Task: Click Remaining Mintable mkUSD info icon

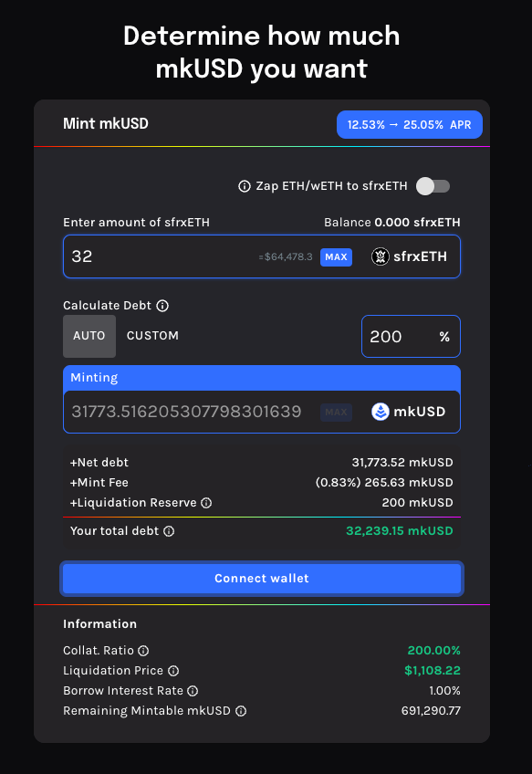Action: pos(241,711)
